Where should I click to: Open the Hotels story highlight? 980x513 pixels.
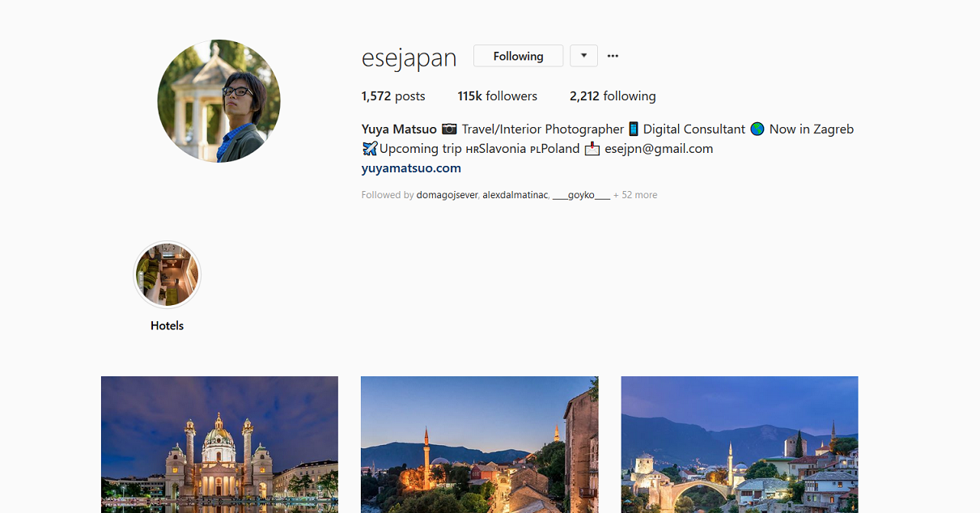(167, 275)
